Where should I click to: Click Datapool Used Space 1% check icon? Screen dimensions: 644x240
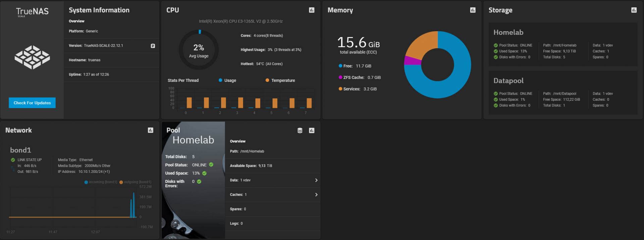point(496,99)
